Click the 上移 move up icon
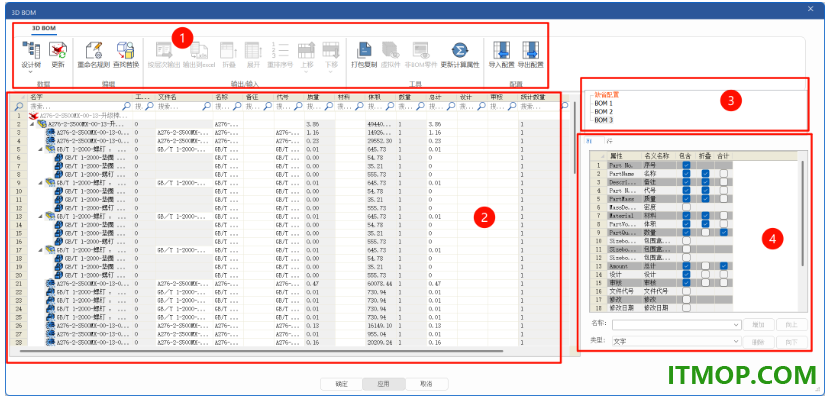This screenshot has width=826, height=398. tap(307, 50)
